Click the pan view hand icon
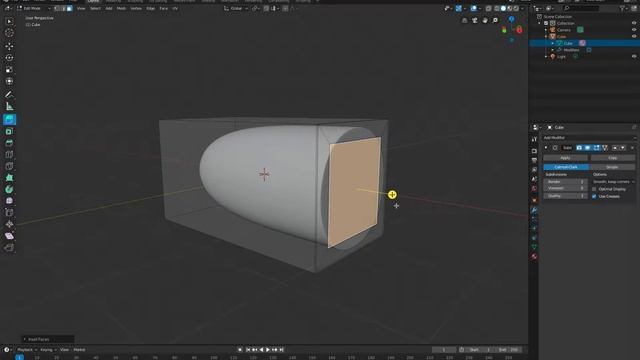 [x=485, y=20]
